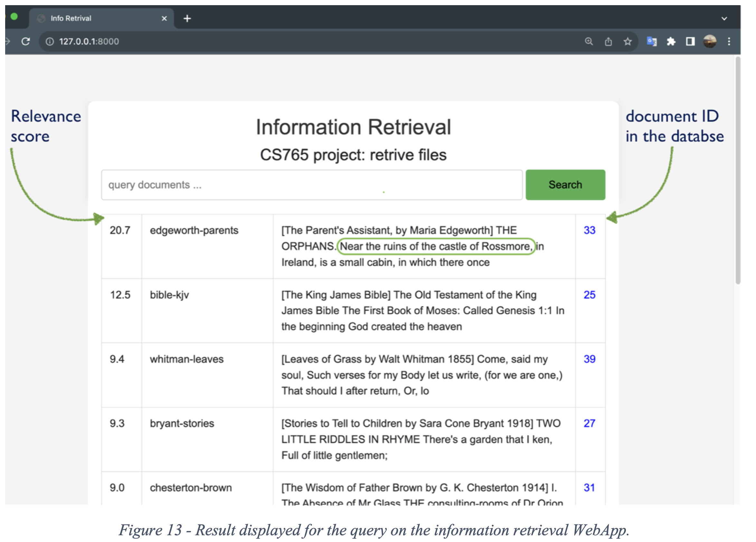Click the bible-kjv file name

click(169, 295)
